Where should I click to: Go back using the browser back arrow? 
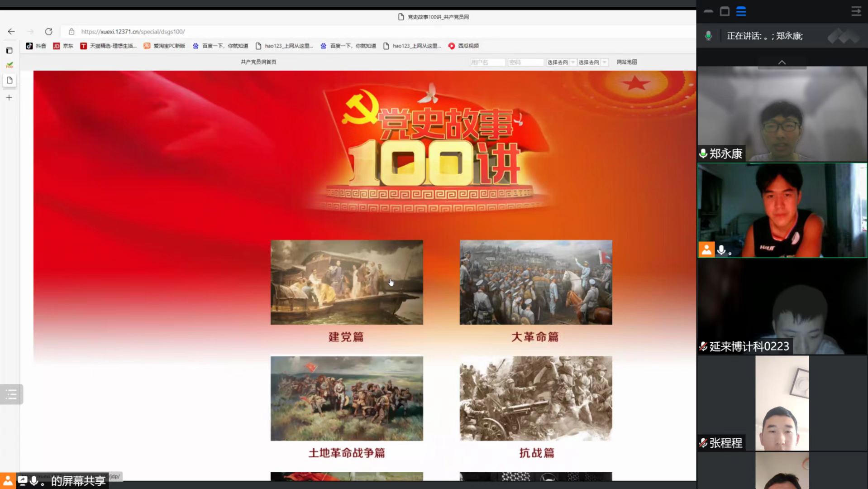pos(11,31)
